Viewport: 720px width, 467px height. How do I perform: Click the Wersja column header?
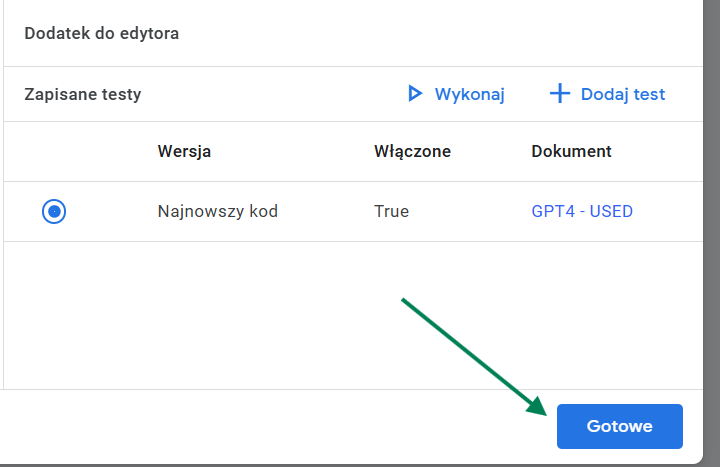pyautogui.click(x=184, y=151)
